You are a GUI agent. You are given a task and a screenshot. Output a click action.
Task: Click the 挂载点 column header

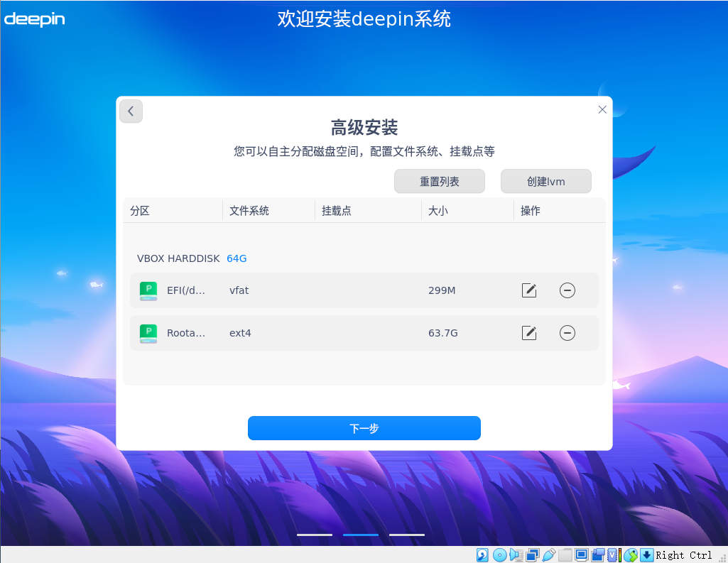(x=336, y=210)
